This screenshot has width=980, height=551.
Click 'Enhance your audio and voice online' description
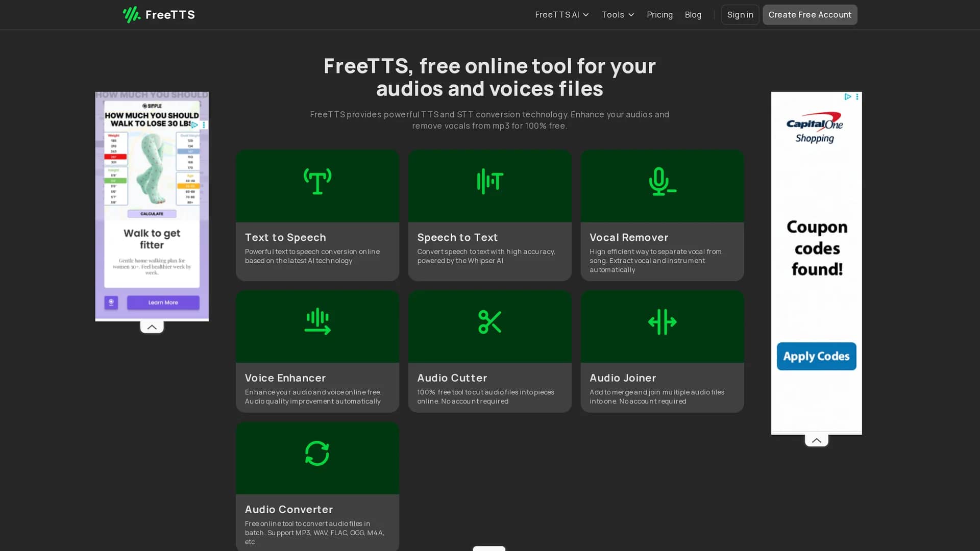tap(313, 397)
